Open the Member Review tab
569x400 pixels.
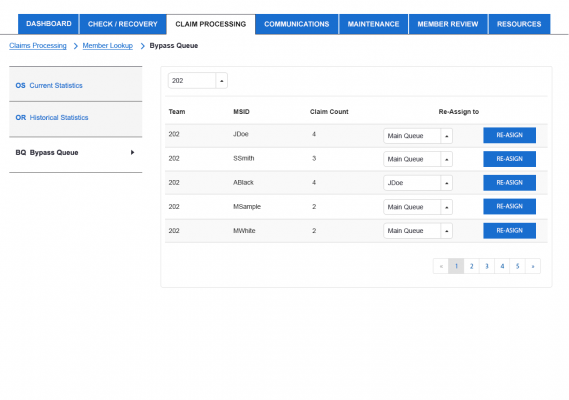448,24
